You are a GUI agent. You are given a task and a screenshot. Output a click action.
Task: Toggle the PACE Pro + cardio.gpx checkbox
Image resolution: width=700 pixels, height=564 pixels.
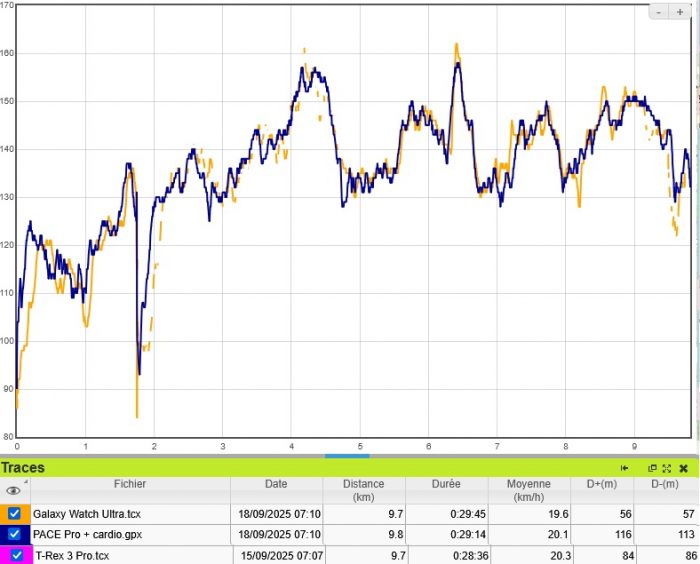14,535
